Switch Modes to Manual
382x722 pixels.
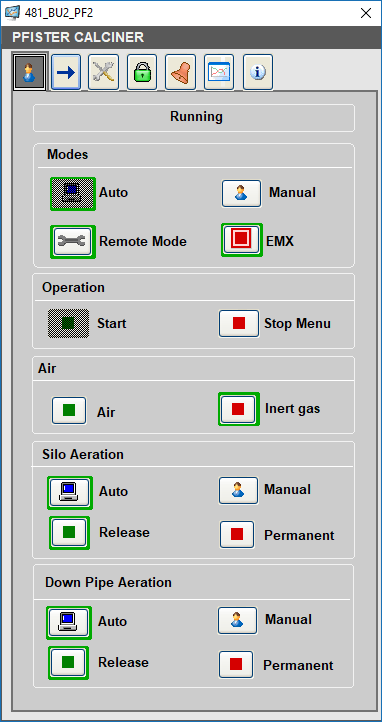coord(242,193)
